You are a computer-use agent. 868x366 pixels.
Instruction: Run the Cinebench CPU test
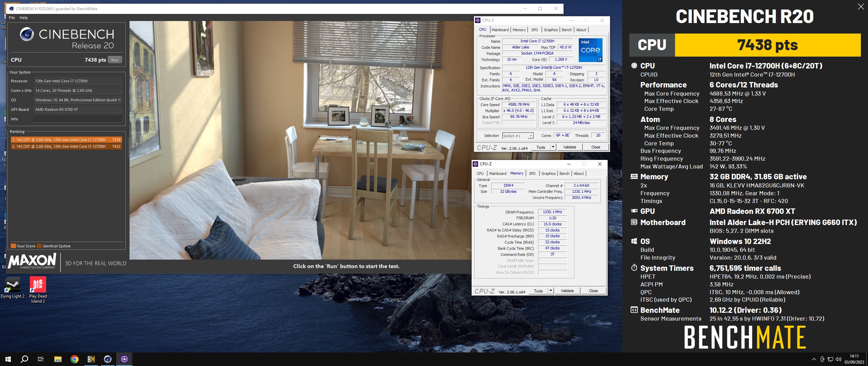(x=115, y=60)
